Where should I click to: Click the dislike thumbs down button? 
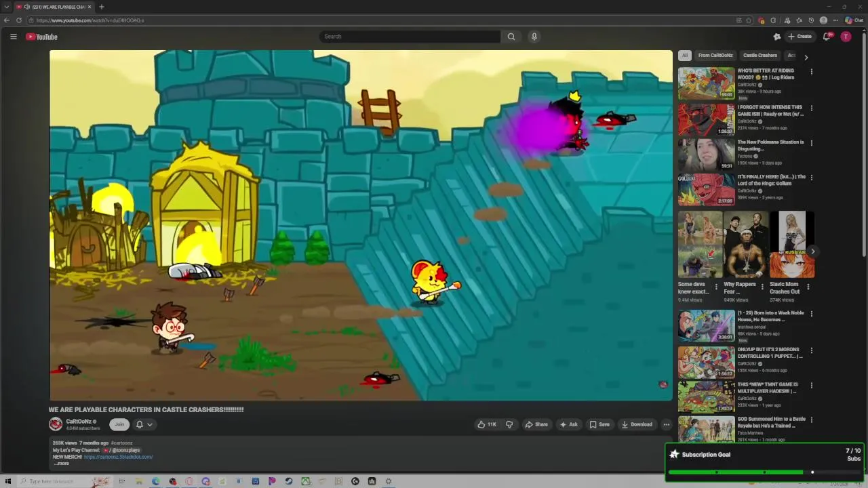[509, 424]
